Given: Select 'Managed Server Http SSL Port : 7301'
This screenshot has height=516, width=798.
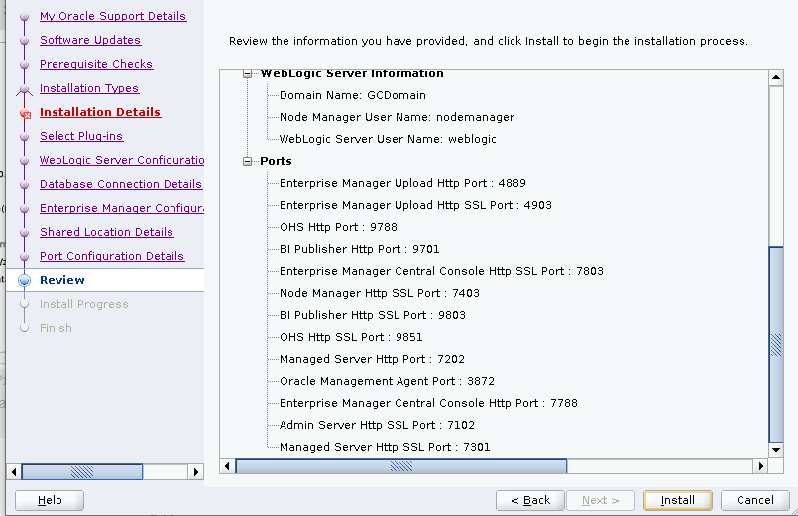Looking at the screenshot, I should (x=385, y=447).
